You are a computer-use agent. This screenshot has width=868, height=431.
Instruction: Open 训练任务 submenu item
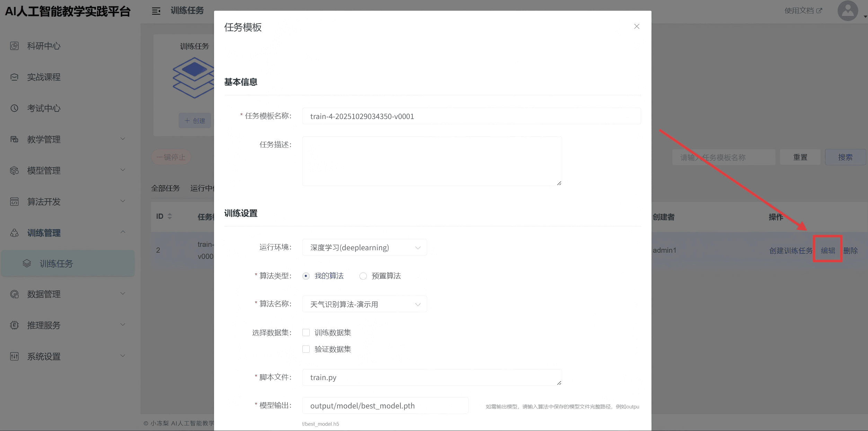pos(56,263)
